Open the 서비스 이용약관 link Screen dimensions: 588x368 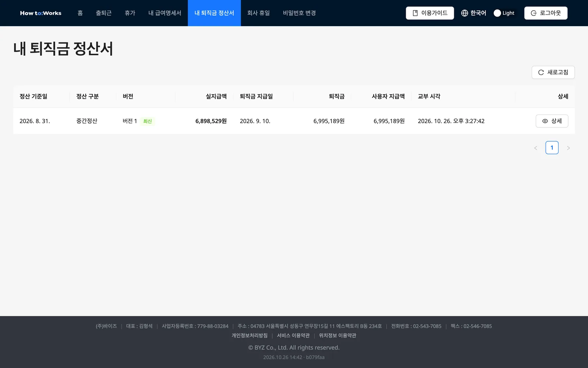click(293, 336)
